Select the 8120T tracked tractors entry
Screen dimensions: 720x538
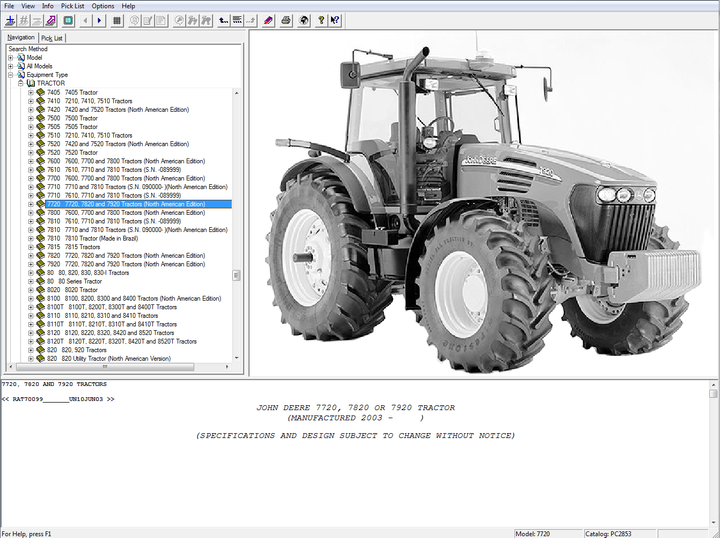122,341
